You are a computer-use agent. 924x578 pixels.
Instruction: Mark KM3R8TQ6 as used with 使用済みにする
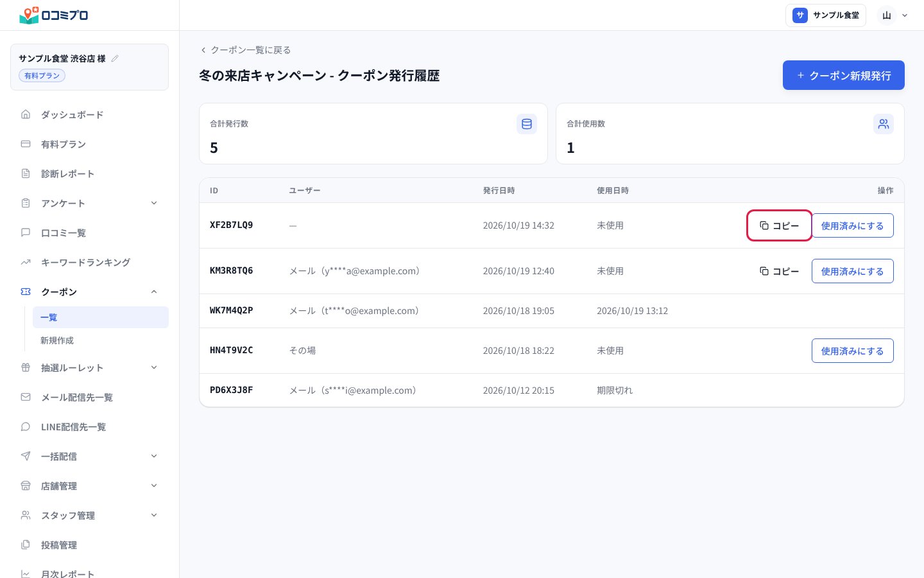pyautogui.click(x=853, y=271)
